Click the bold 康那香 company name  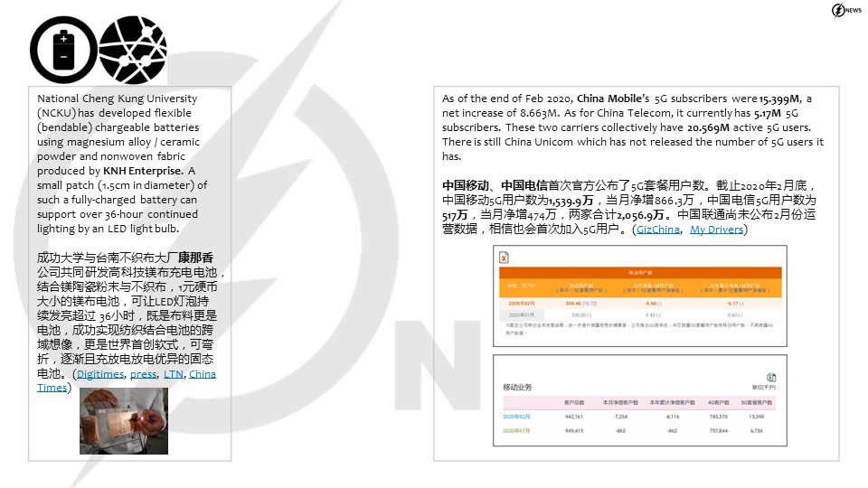(195, 258)
